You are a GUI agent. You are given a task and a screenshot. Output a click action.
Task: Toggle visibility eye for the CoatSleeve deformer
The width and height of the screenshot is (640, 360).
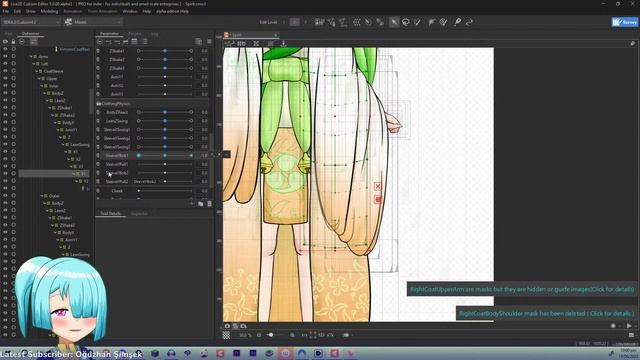[5, 71]
